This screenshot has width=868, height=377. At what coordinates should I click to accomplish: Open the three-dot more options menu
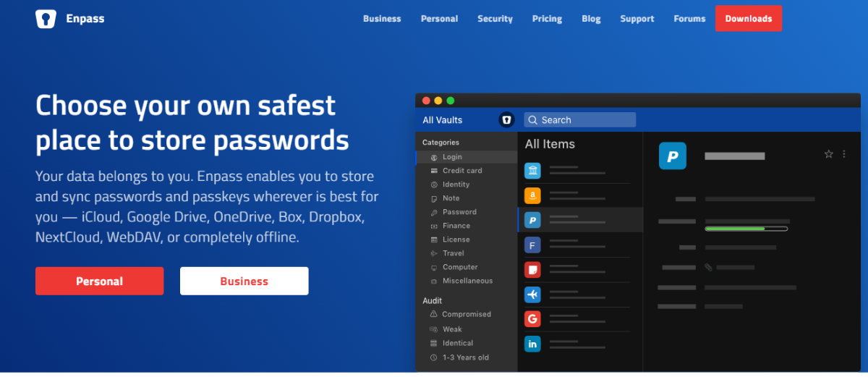pos(844,154)
